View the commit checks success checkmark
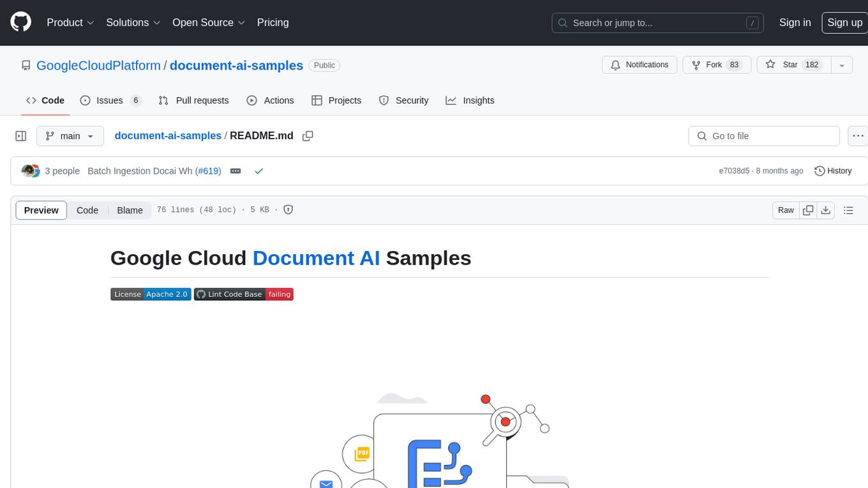The height and width of the screenshot is (488, 868). (x=258, y=171)
